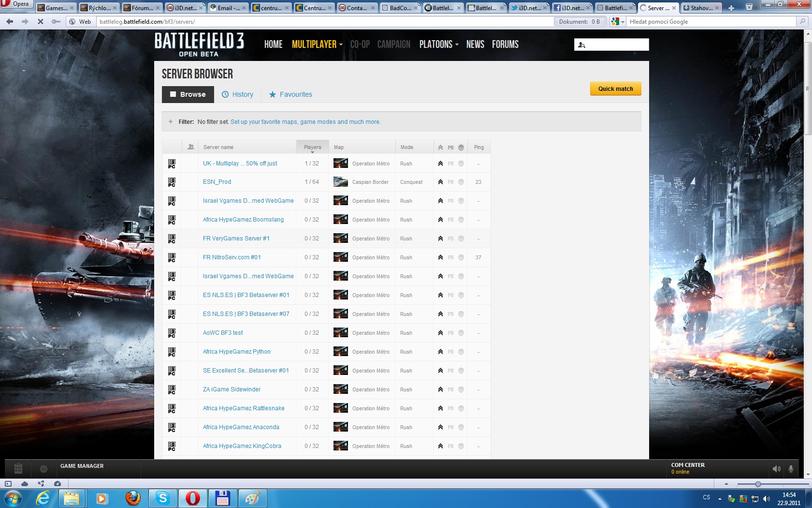Image resolution: width=812 pixels, height=508 pixels.
Task: Open Firefox from the taskbar
Action: pos(133,498)
